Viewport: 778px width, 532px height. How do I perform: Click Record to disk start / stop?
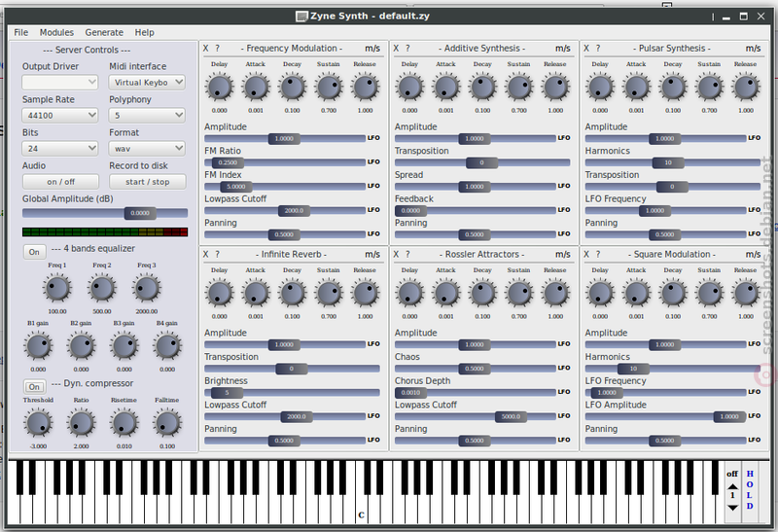point(148,182)
